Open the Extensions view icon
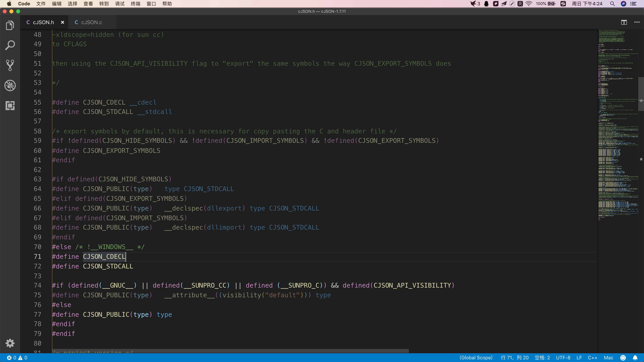The width and height of the screenshot is (644, 362). pos(10,105)
